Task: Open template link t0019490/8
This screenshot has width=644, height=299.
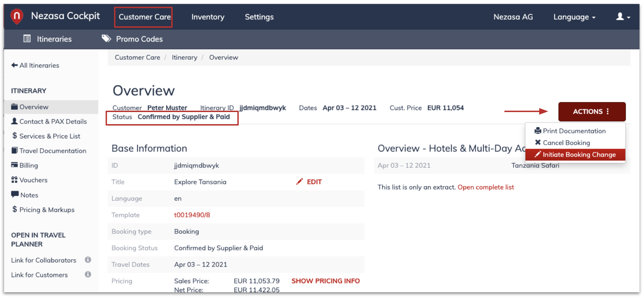Action: click(192, 215)
